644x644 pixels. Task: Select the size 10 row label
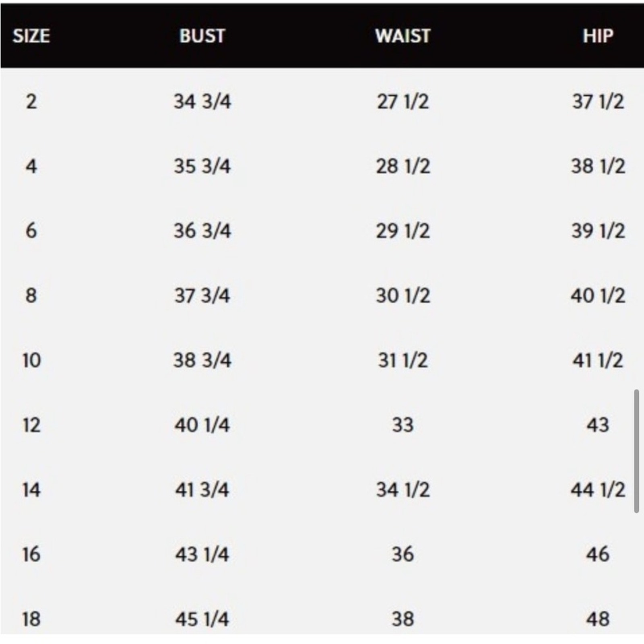(x=31, y=360)
